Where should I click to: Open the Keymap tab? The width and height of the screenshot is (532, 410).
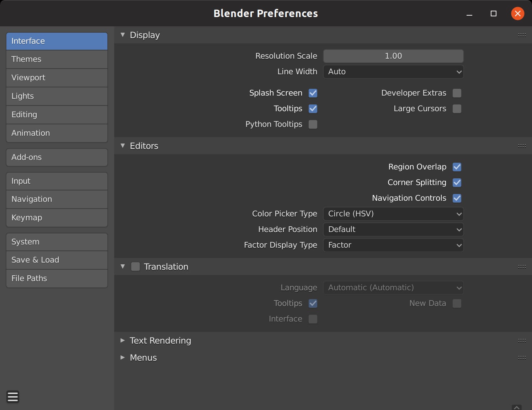pyautogui.click(x=57, y=218)
